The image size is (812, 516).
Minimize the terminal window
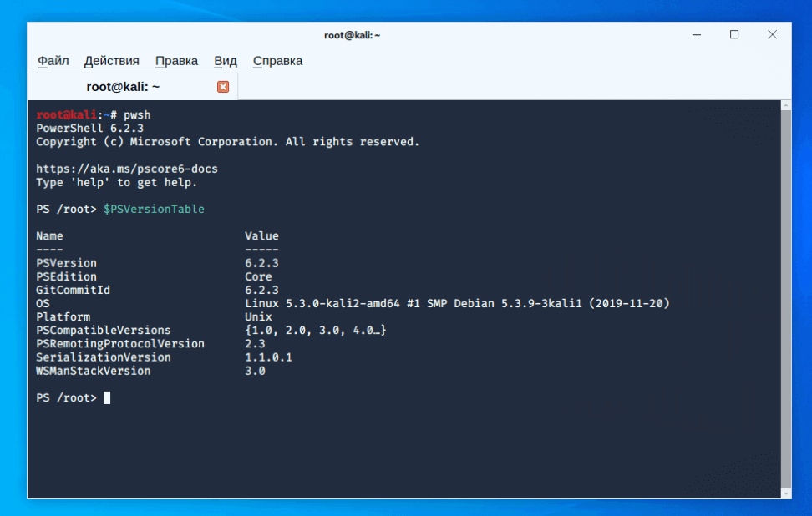coord(696,34)
